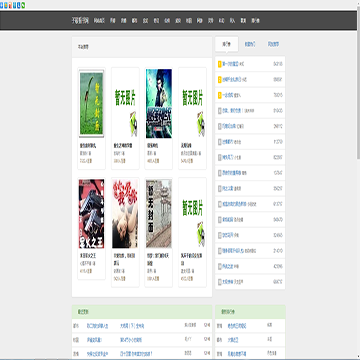Open bottom-row last card's 暂无图片 placeholder
Image resolution: width=360 pixels, height=360 pixels.
tap(192, 214)
